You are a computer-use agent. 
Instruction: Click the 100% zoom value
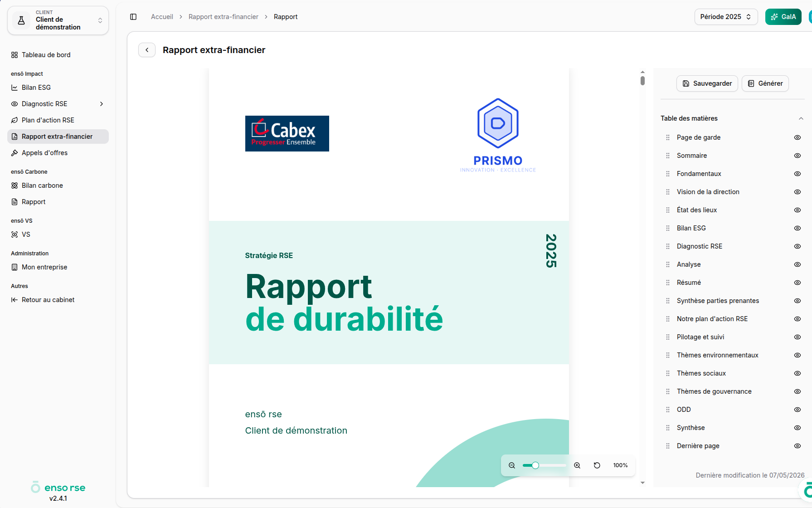[620, 465]
